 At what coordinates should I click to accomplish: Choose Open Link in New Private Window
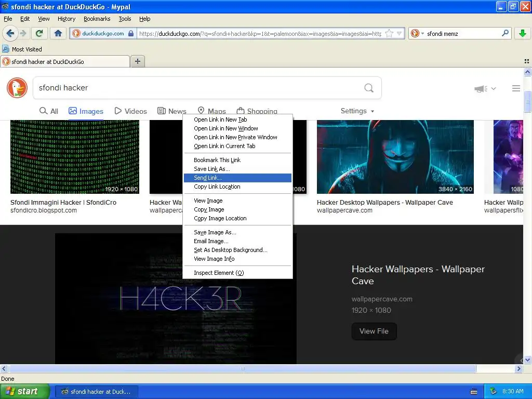tap(237, 137)
